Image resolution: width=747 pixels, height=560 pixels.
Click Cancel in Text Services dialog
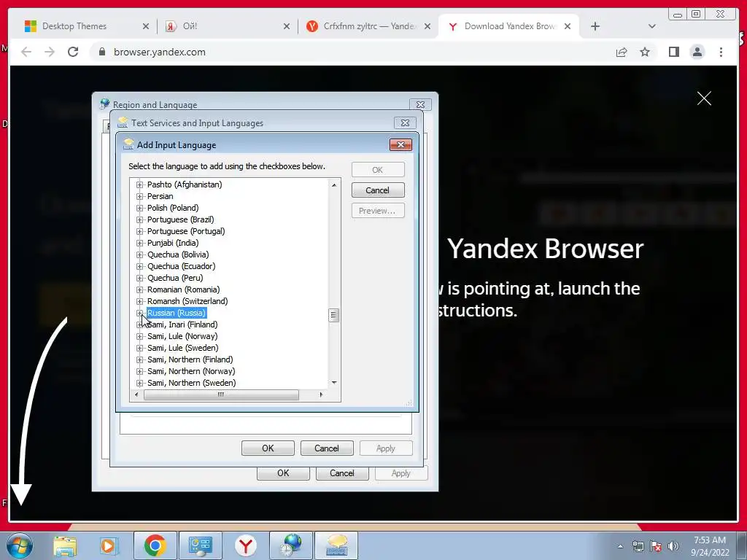point(327,448)
